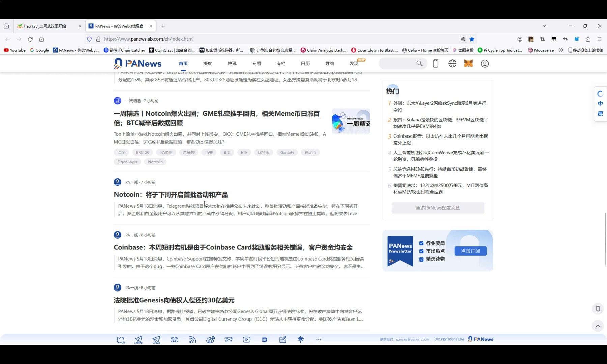Open the Discord icon in footer
607x364 pixels.
(174, 340)
